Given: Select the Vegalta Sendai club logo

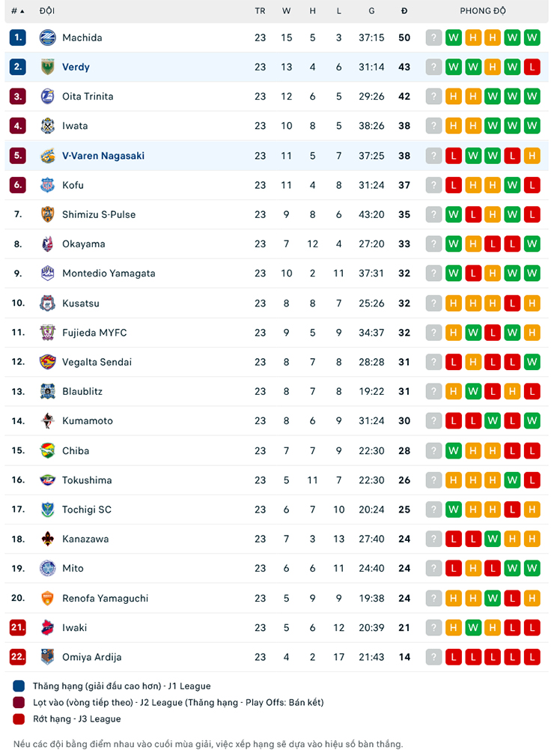Looking at the screenshot, I should click(x=47, y=362).
